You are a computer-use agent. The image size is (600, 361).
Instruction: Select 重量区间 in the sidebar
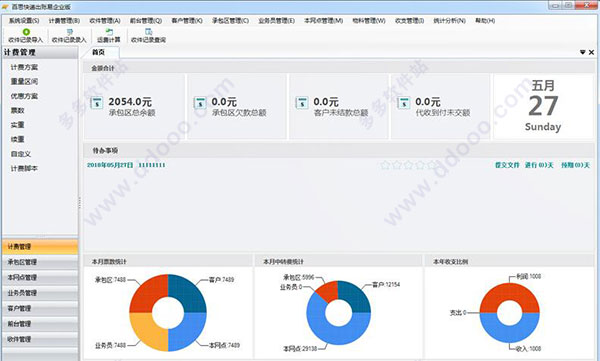24,82
